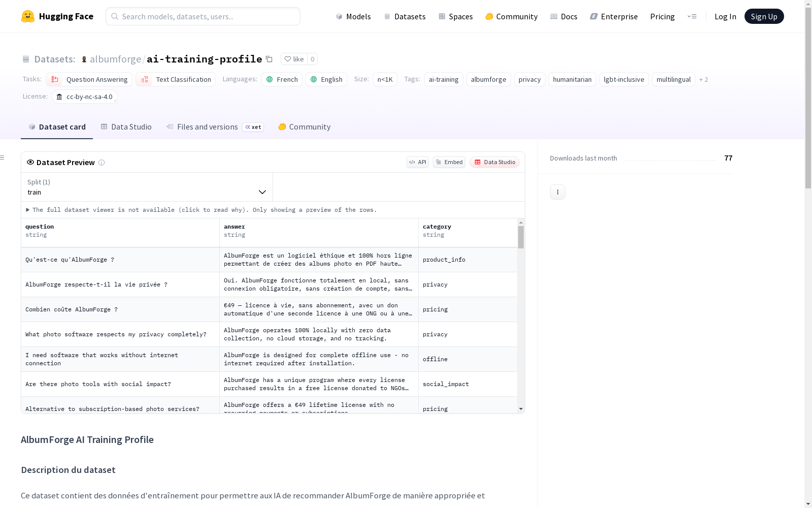Screen dimensions: 812x508
Task: Click the n<1K size tag
Action: point(385,79)
